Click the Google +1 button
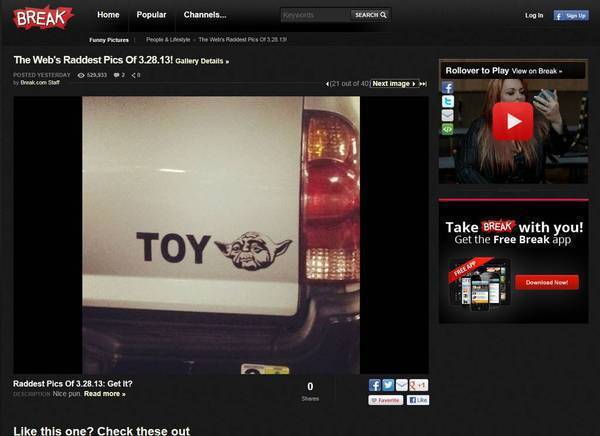 (419, 385)
